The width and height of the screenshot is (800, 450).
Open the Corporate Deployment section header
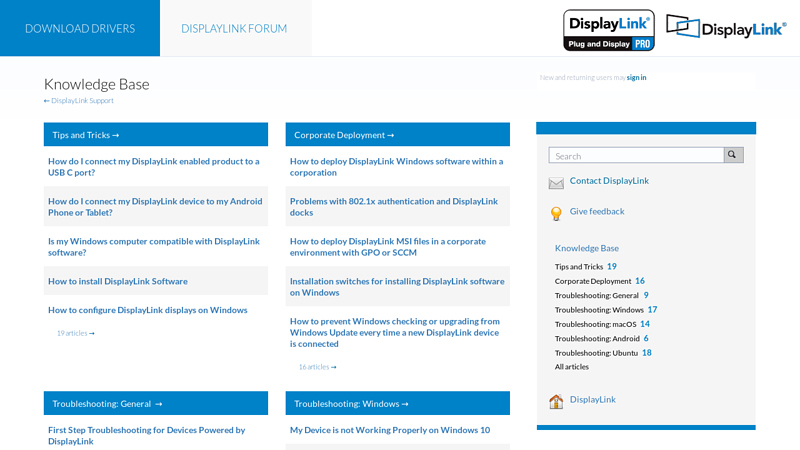point(397,135)
